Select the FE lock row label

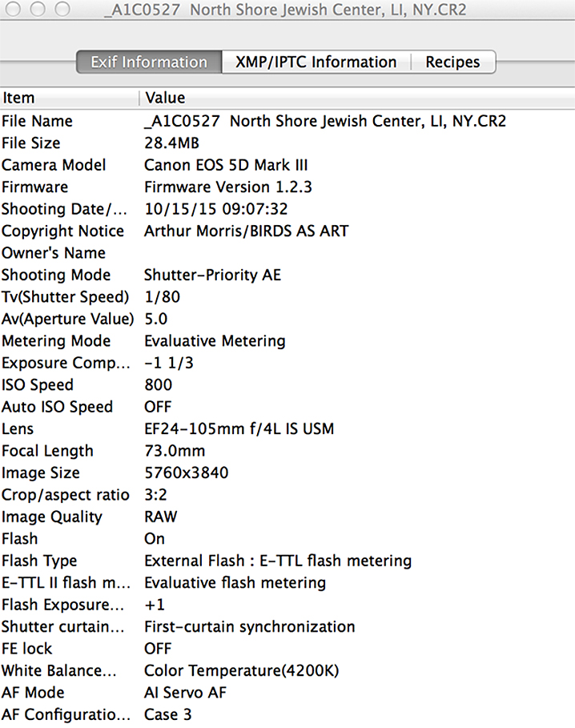point(27,649)
